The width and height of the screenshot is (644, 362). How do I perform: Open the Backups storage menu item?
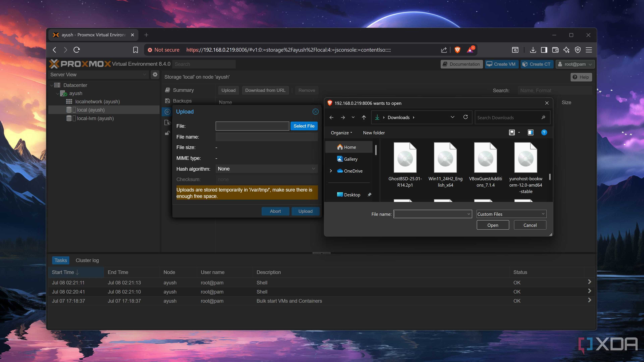(182, 101)
